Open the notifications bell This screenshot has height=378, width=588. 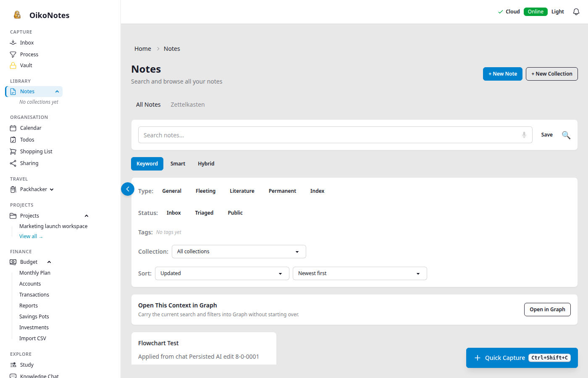(576, 12)
